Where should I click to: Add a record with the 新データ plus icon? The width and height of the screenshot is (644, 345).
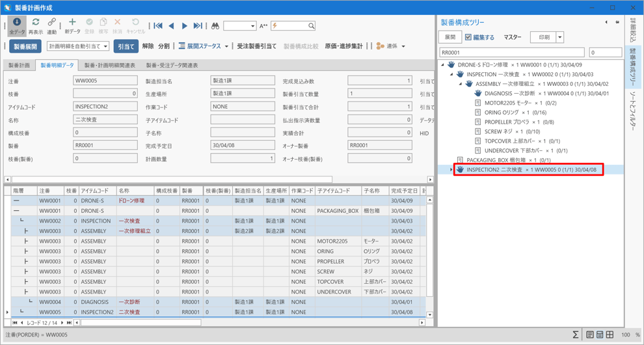[72, 25]
